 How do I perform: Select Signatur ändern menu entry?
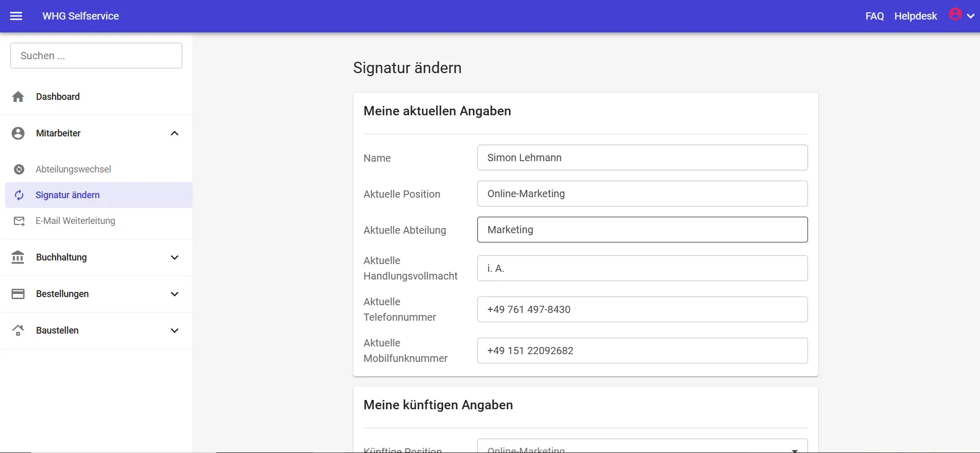(99, 195)
